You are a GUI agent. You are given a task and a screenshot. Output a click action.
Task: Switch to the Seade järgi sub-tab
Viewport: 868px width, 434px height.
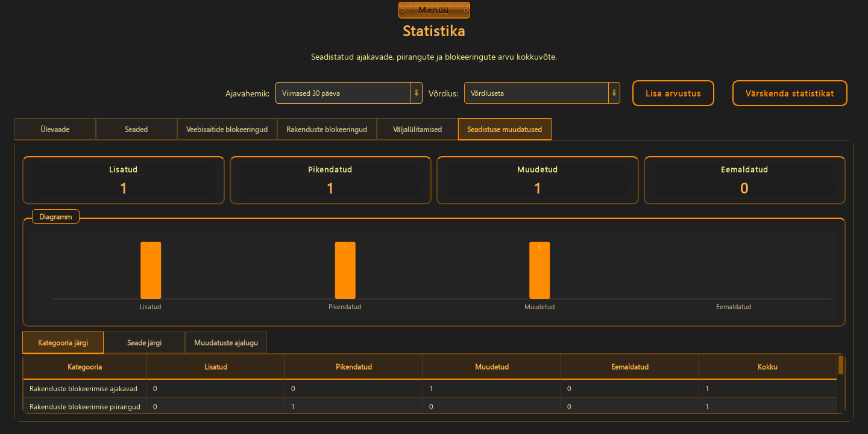coord(144,343)
